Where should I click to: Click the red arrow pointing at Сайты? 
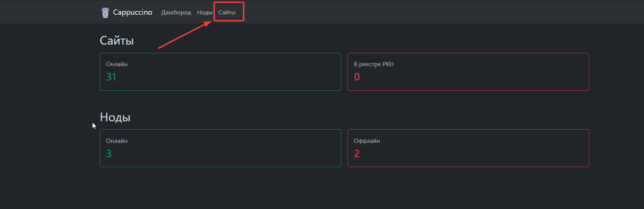184,35
